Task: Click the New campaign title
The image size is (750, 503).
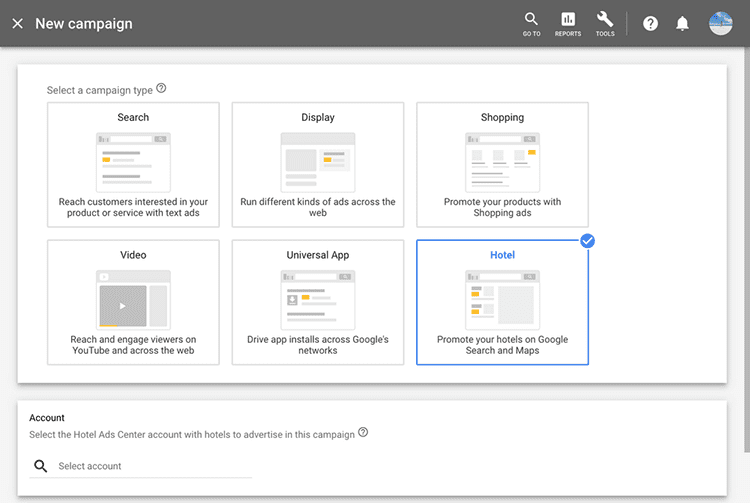Action: (84, 23)
